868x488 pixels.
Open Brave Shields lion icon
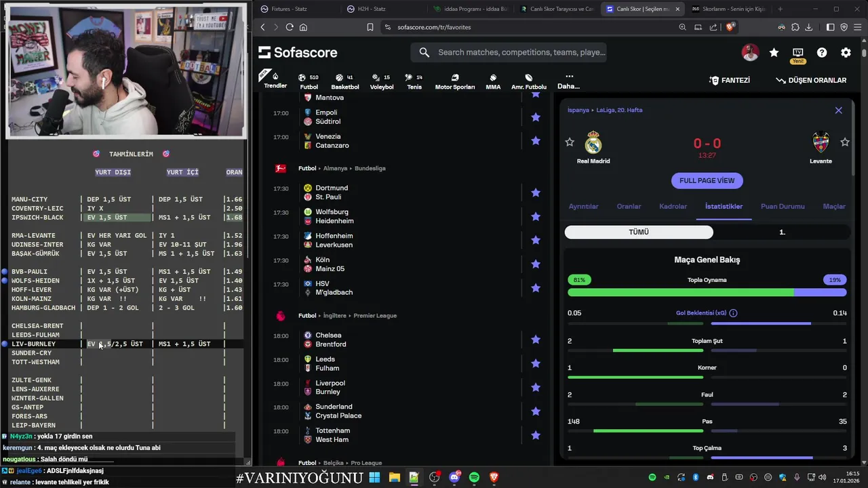click(730, 27)
